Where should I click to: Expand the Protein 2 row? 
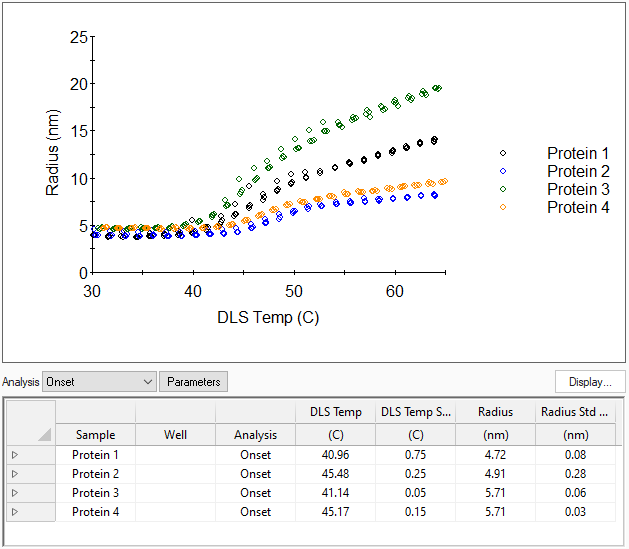(15, 474)
